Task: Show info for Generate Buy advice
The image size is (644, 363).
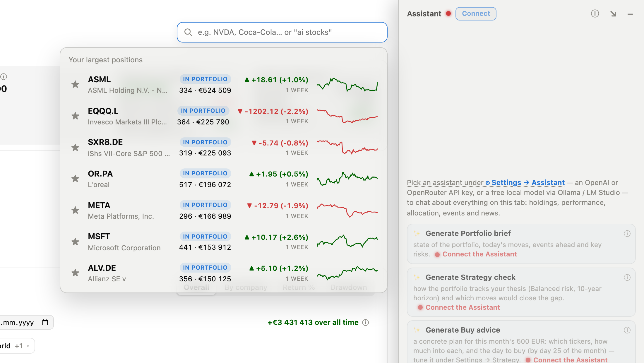Action: 627,330
